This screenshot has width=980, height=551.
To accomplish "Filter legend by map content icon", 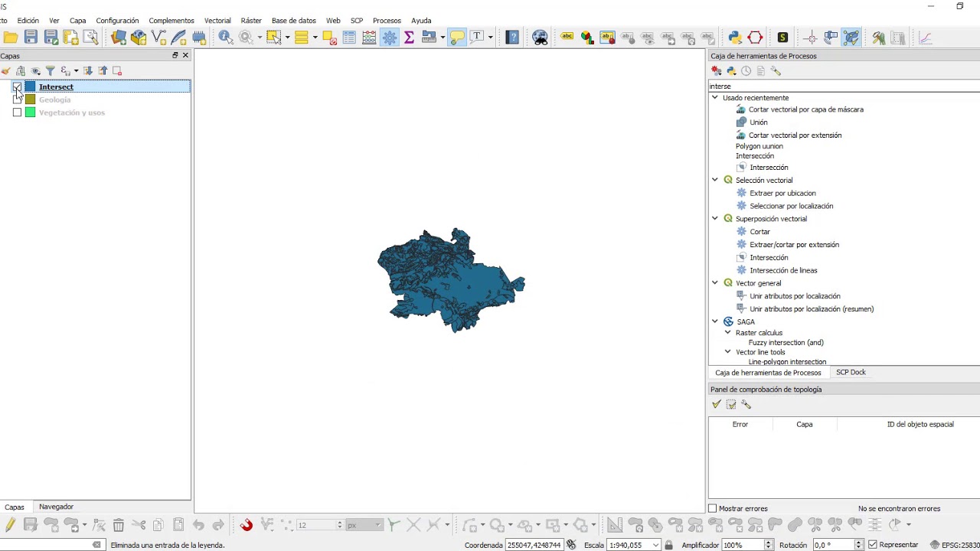I will [50, 70].
